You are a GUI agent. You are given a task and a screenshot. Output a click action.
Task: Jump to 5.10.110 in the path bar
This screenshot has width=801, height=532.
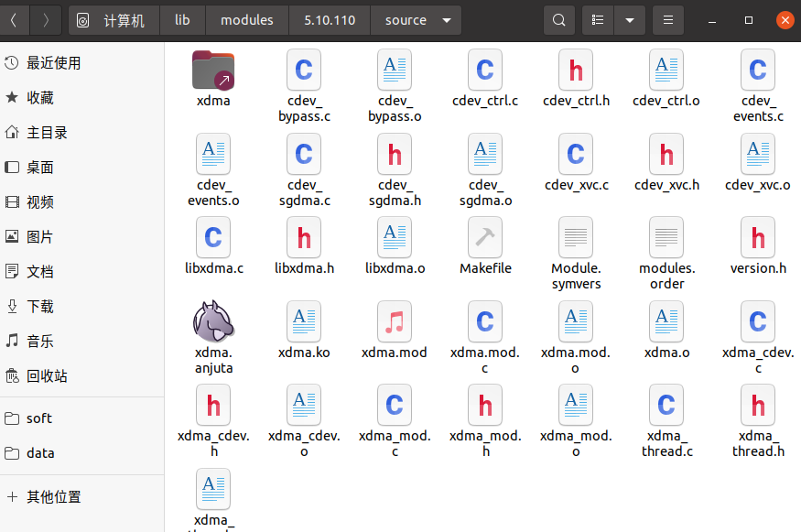click(330, 20)
